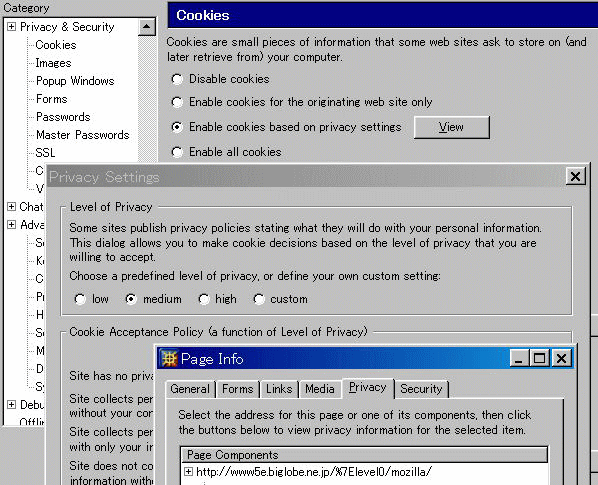This screenshot has width=598, height=485.
Task: Select Enable all cookies option
Action: [177, 152]
